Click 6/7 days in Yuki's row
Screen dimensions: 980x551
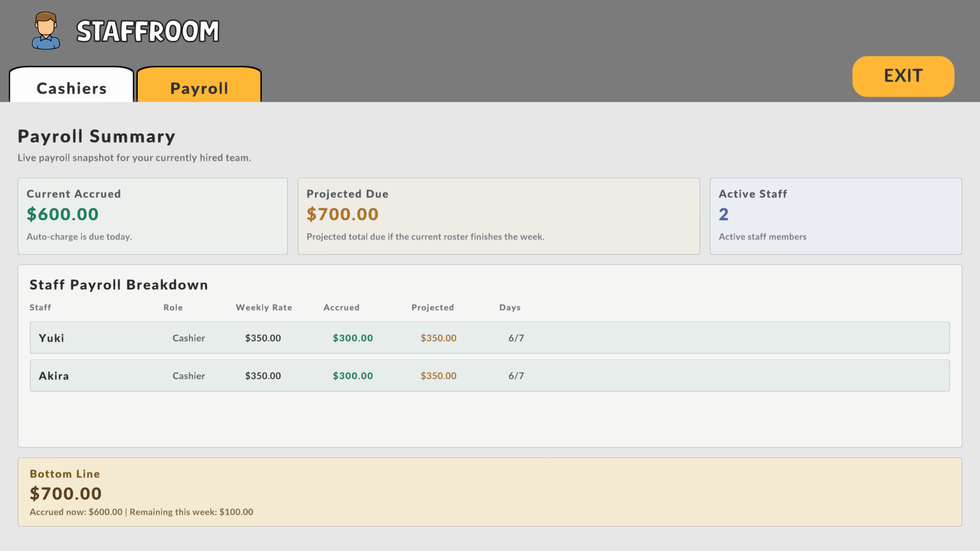(516, 338)
